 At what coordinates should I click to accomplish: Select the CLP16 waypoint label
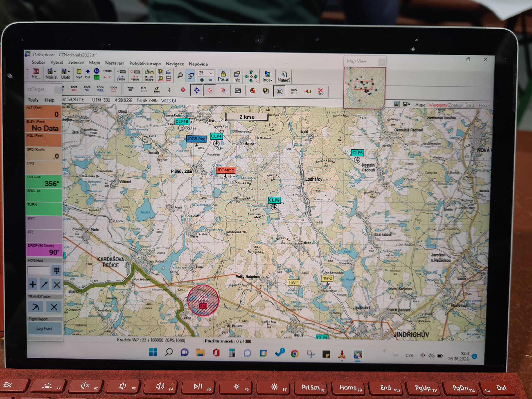182,121
